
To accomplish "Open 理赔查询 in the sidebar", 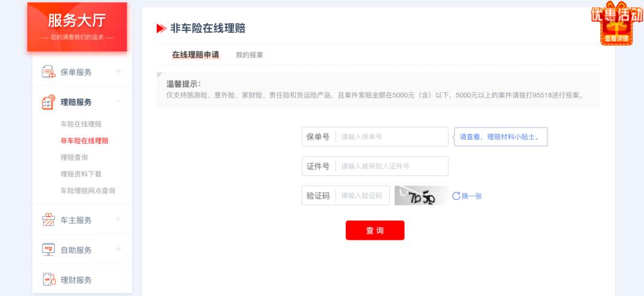I will 75,158.
